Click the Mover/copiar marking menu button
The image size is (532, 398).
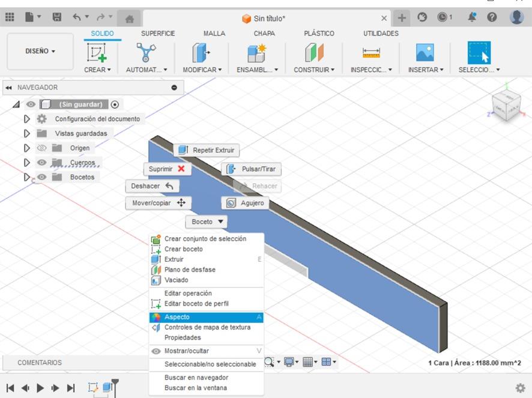pos(159,203)
